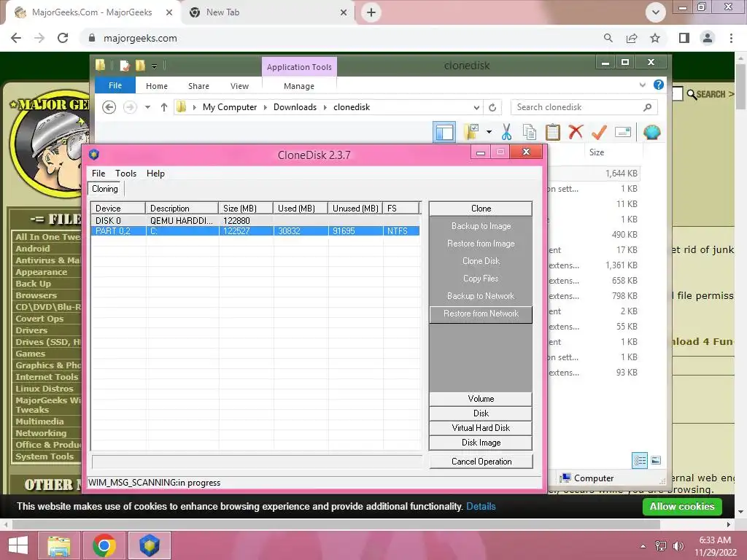Expand the Explorer recent locations dropdown
The image size is (747, 560).
click(x=147, y=107)
